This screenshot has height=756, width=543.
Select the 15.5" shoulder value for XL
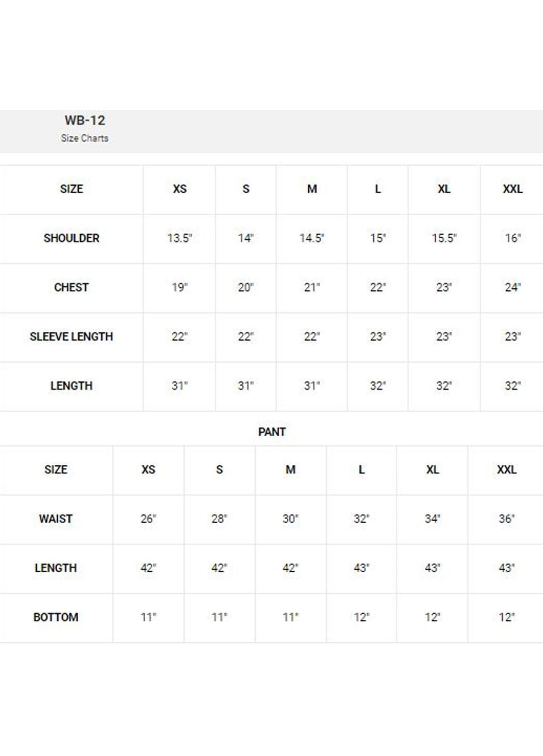click(444, 238)
